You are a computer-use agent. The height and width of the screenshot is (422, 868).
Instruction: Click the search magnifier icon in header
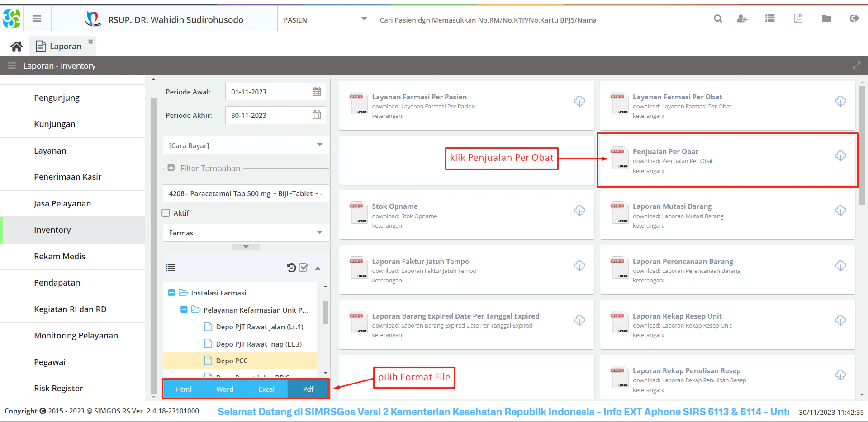(718, 19)
